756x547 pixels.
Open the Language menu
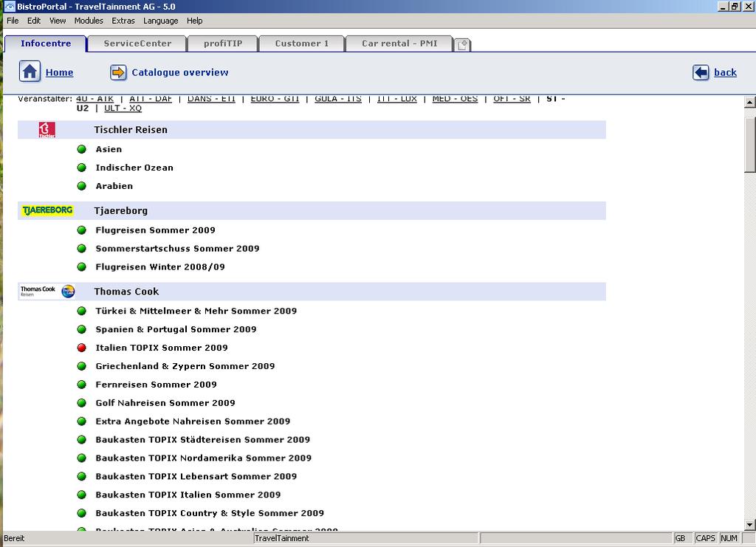click(x=160, y=21)
